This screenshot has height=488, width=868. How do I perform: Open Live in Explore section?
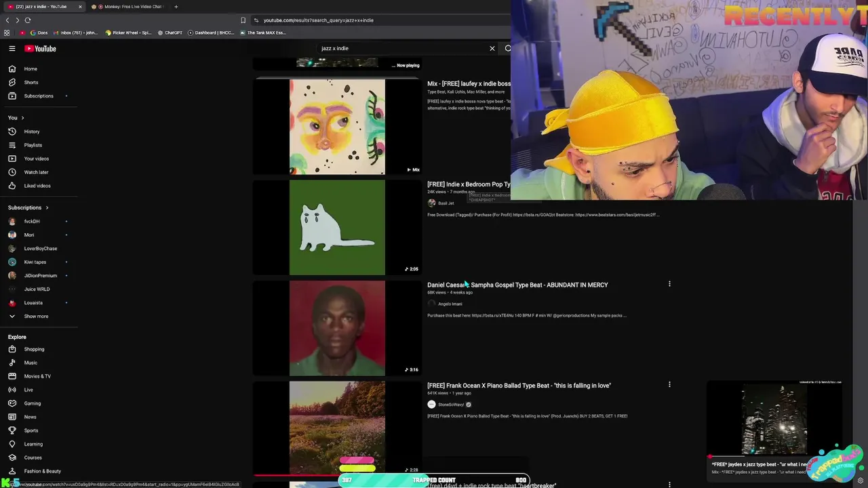(x=28, y=390)
